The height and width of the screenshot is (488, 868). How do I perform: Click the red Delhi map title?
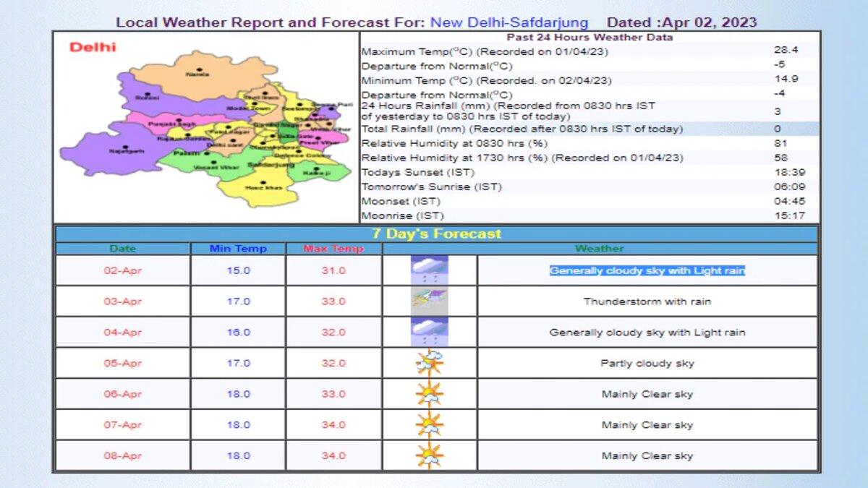point(93,48)
